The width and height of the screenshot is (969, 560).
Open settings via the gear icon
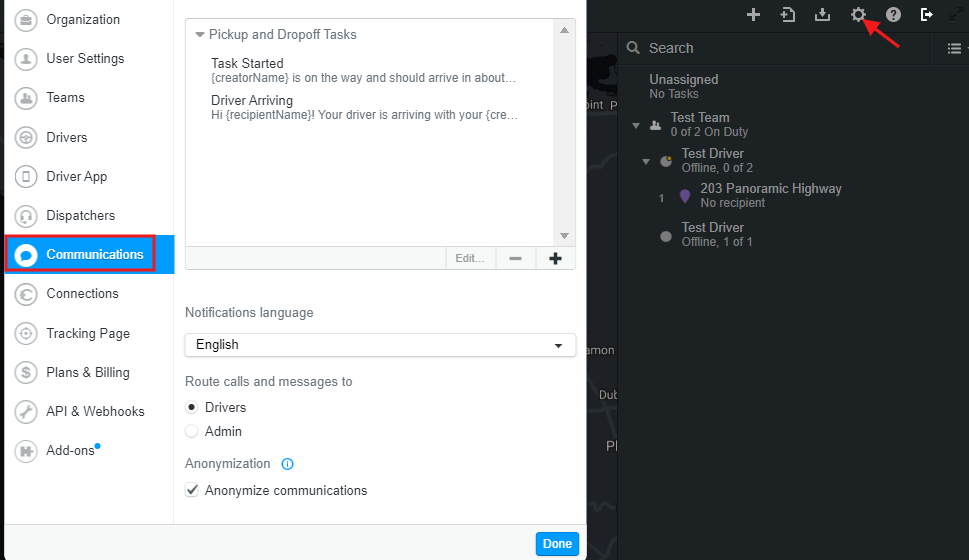[x=858, y=15]
